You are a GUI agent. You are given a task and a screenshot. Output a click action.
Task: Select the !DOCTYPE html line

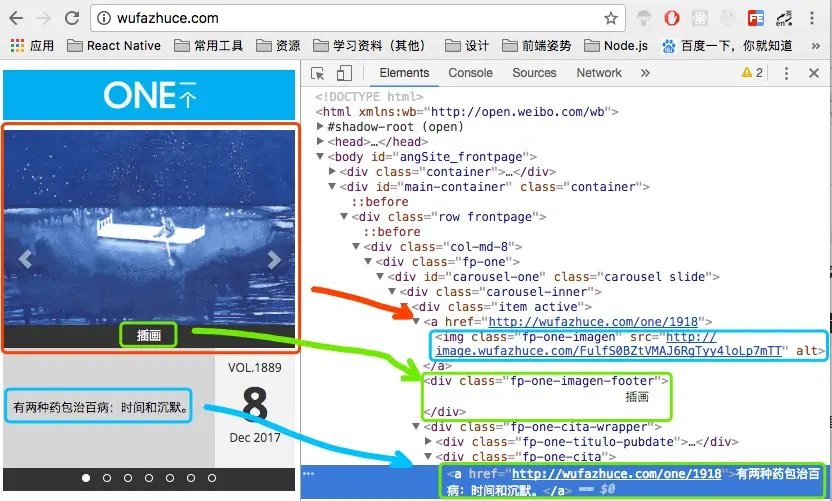369,97
